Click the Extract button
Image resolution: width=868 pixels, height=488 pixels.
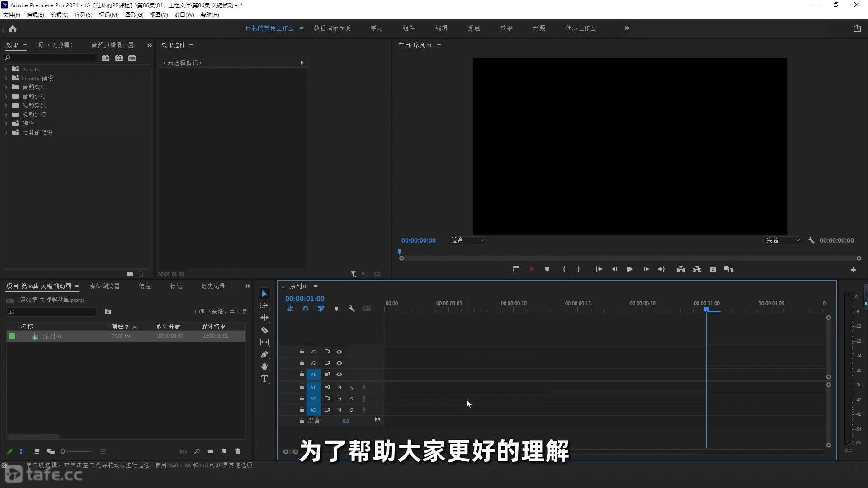[x=697, y=269]
